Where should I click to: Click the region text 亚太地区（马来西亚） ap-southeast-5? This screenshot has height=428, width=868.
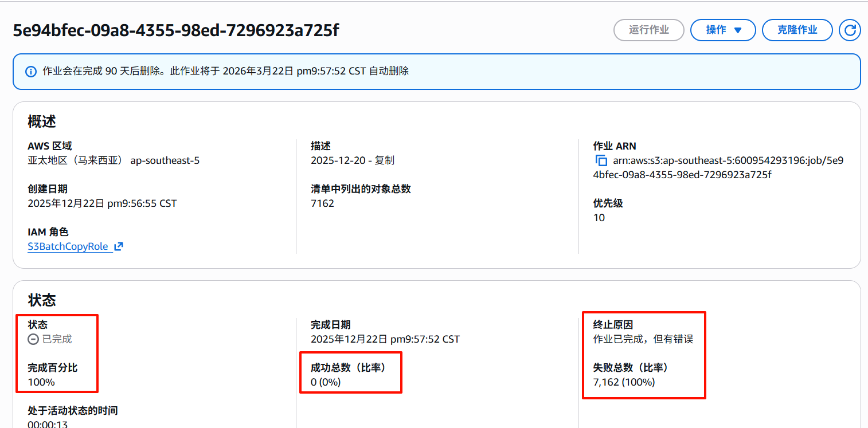coord(114,160)
